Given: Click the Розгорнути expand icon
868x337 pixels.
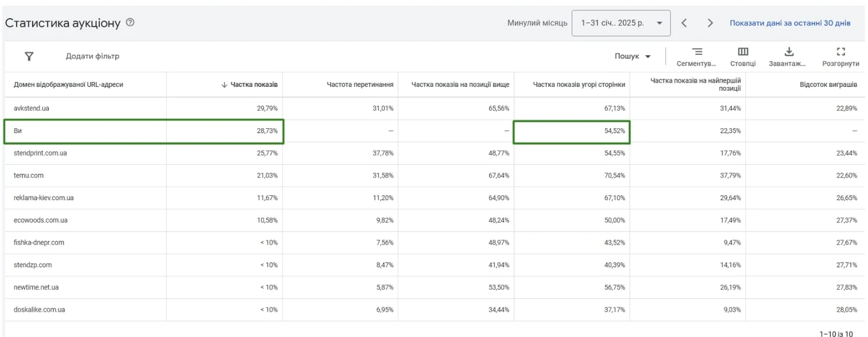Looking at the screenshot, I should 841,57.
